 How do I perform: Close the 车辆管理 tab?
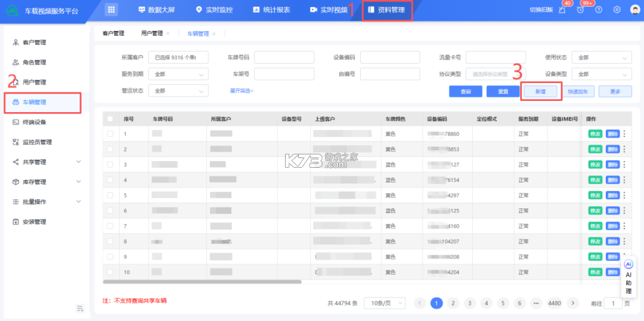tap(213, 33)
